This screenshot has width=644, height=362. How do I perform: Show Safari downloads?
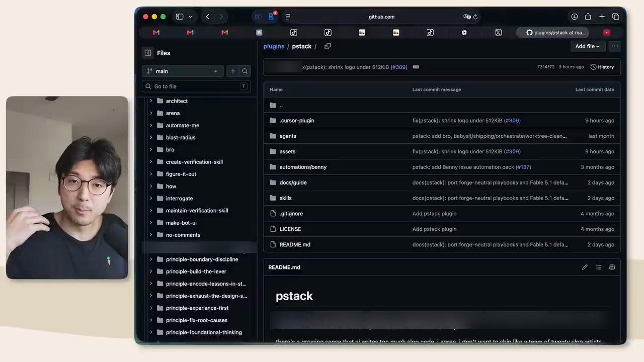574,17
